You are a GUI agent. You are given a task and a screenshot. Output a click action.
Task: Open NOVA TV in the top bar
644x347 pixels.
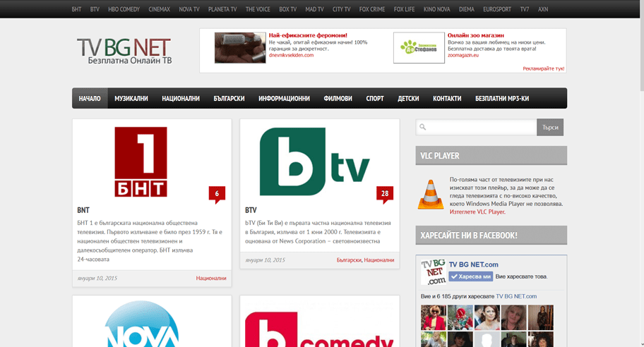pyautogui.click(x=189, y=9)
